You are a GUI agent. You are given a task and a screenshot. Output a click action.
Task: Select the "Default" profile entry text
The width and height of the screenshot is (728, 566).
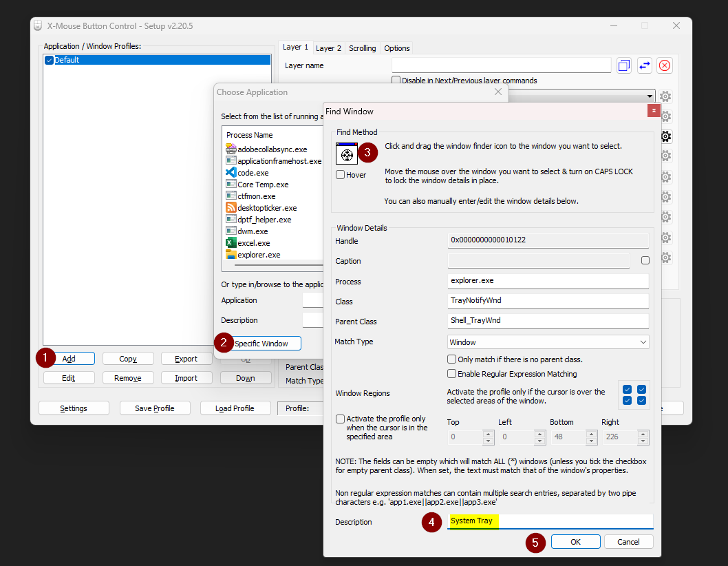click(x=67, y=60)
